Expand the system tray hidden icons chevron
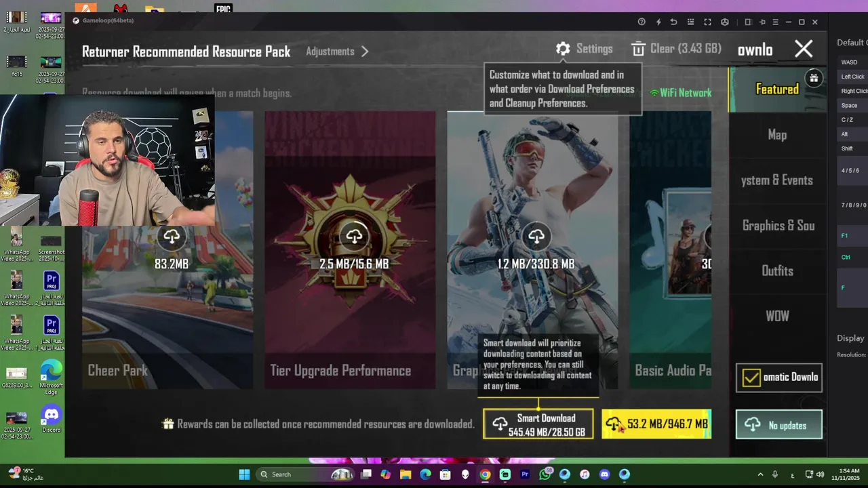 (x=760, y=474)
